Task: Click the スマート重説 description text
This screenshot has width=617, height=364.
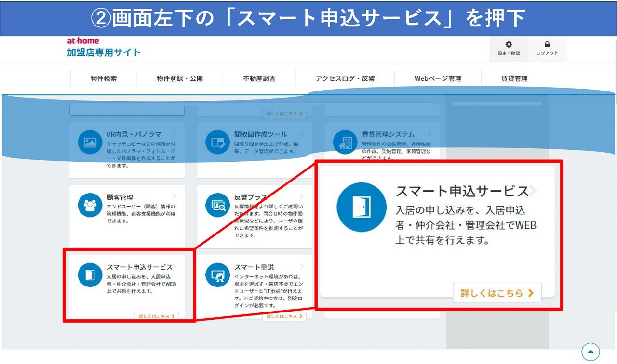Action: tap(269, 291)
